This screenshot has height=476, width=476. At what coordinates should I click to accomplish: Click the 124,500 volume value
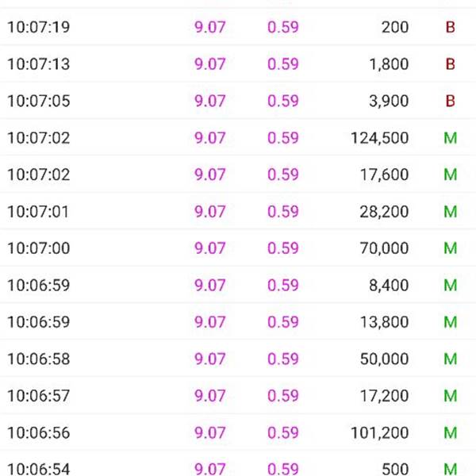pos(379,138)
